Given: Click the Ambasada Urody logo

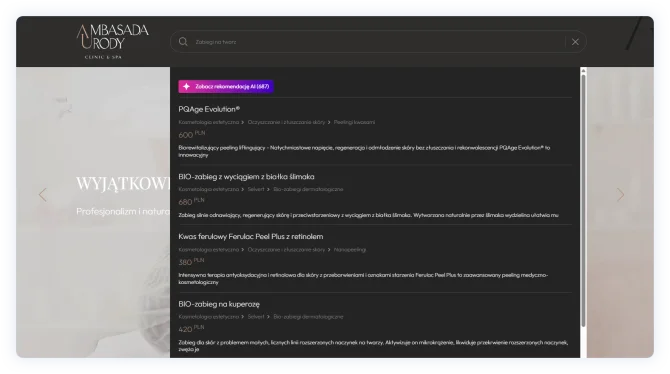Looking at the screenshot, I should coord(112,41).
